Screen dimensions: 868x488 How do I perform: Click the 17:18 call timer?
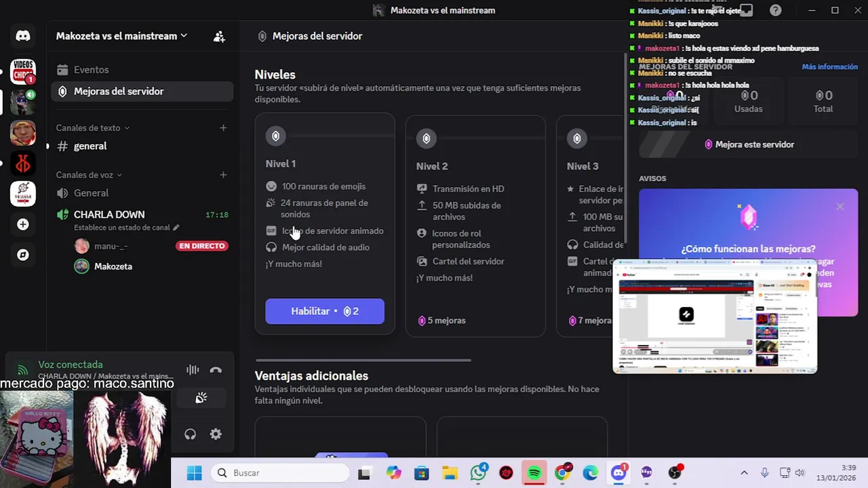[x=217, y=215]
